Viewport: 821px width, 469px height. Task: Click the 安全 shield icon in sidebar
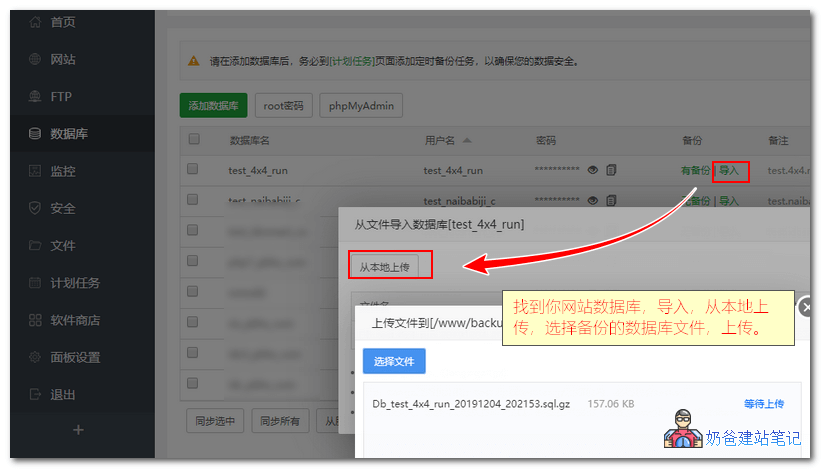tap(35, 208)
